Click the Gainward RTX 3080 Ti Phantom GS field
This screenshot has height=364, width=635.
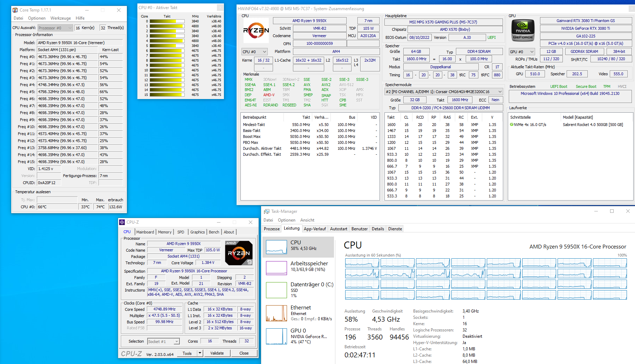click(586, 21)
